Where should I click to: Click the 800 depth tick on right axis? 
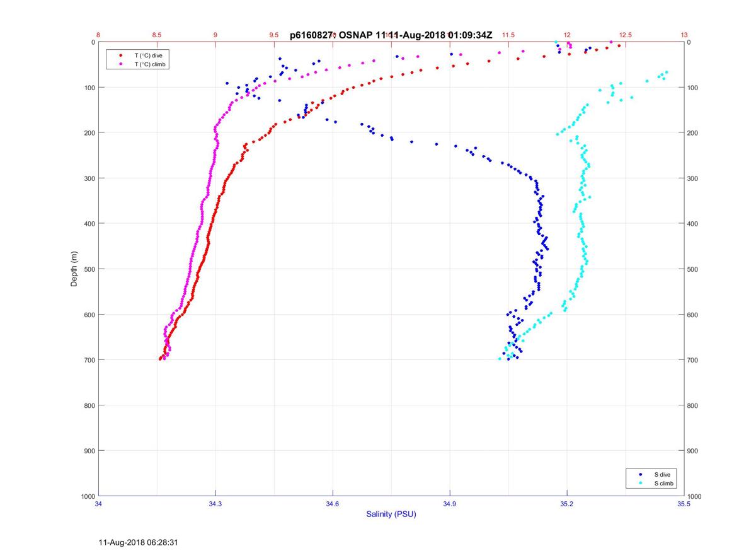click(693, 405)
